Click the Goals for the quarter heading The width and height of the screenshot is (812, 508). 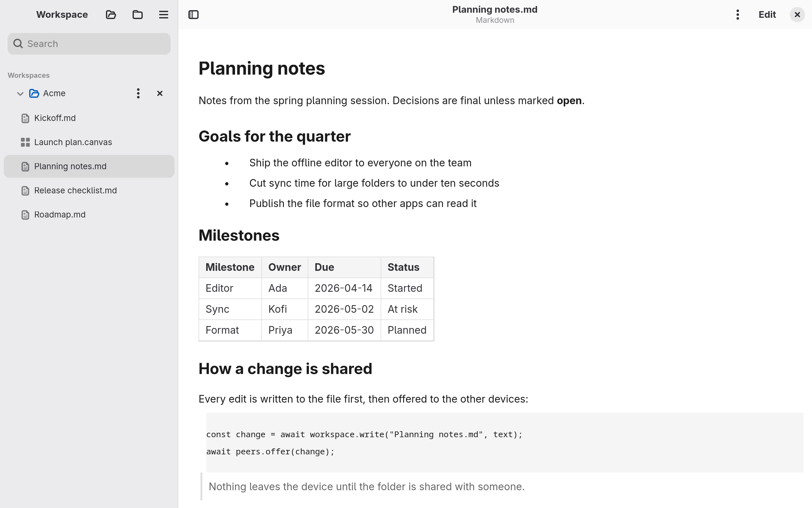tap(274, 137)
